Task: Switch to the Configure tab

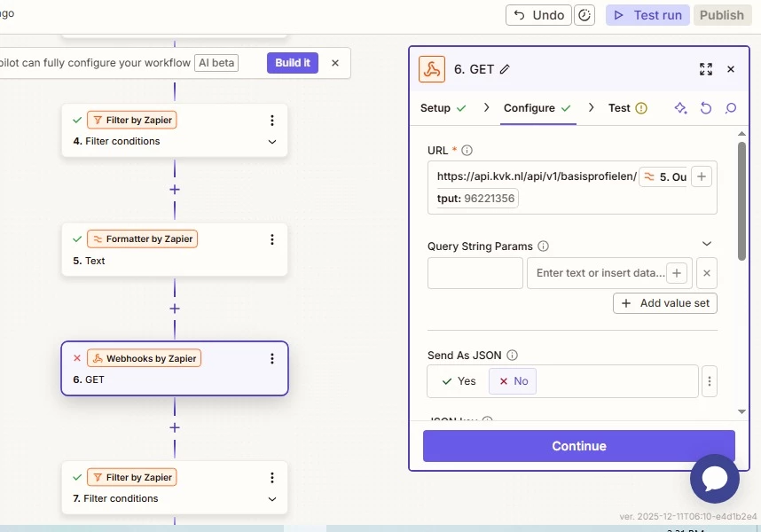Action: point(537,108)
